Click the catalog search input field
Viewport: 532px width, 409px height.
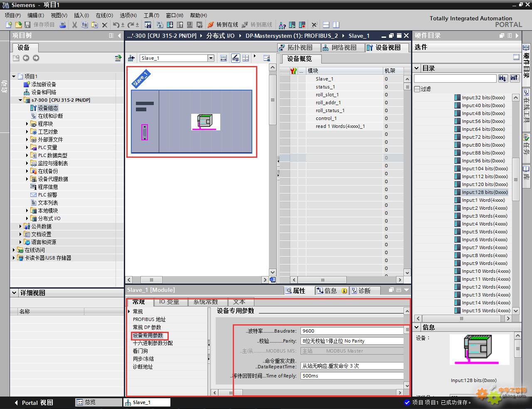[x=455, y=78]
